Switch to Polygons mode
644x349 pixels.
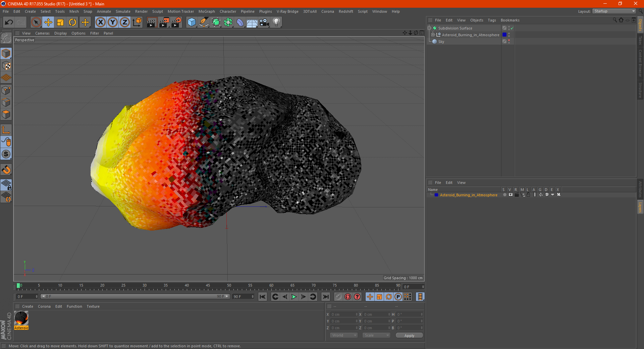click(6, 114)
